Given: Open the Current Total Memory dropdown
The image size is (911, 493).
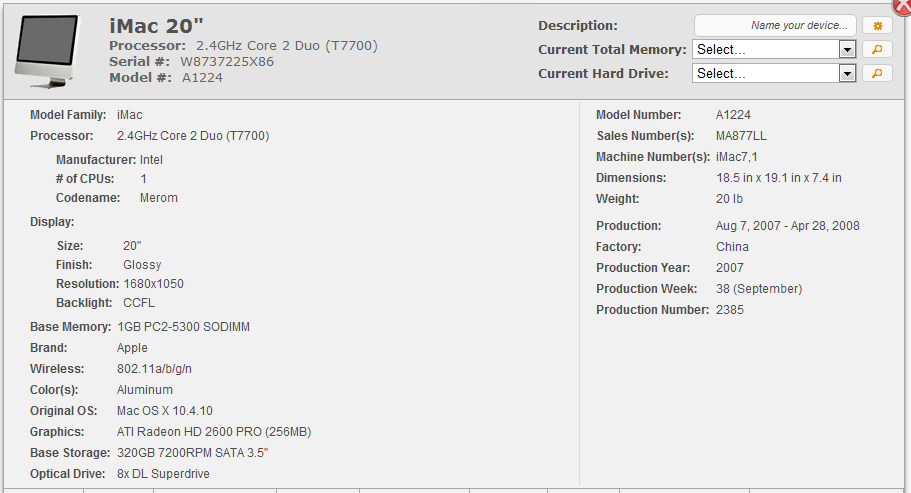Looking at the screenshot, I should (x=774, y=49).
